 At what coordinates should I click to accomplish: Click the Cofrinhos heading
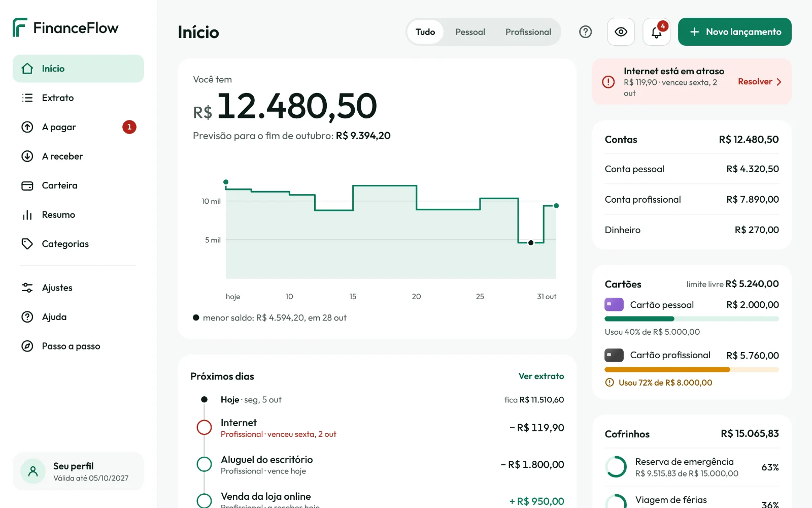[627, 434]
